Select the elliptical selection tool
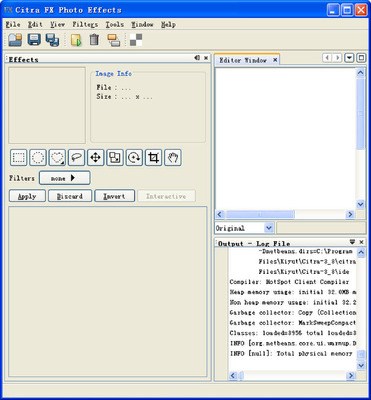371x400 pixels. pyautogui.click(x=38, y=158)
